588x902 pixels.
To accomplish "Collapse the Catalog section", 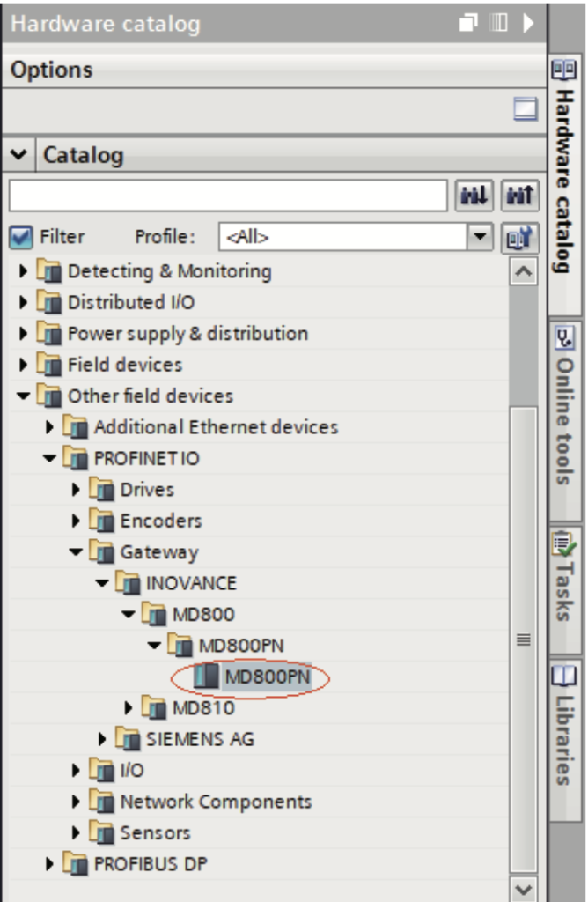I will [x=18, y=156].
